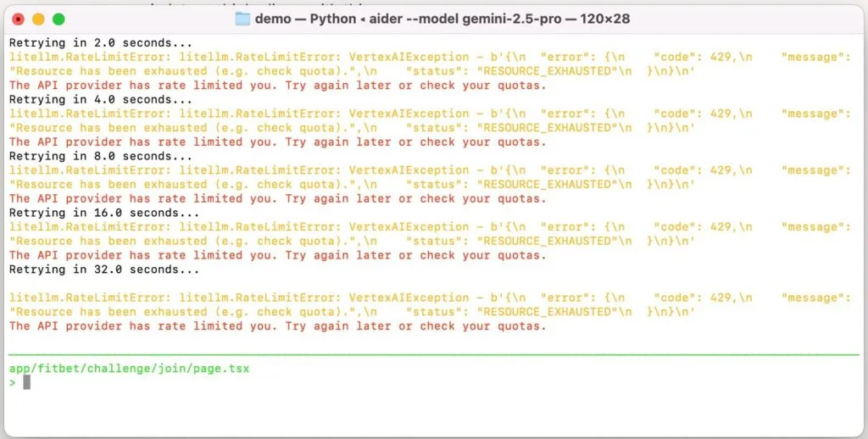
Task: Click the 'Retrying in 32.0 seconds...' line
Action: pyautogui.click(x=103, y=270)
